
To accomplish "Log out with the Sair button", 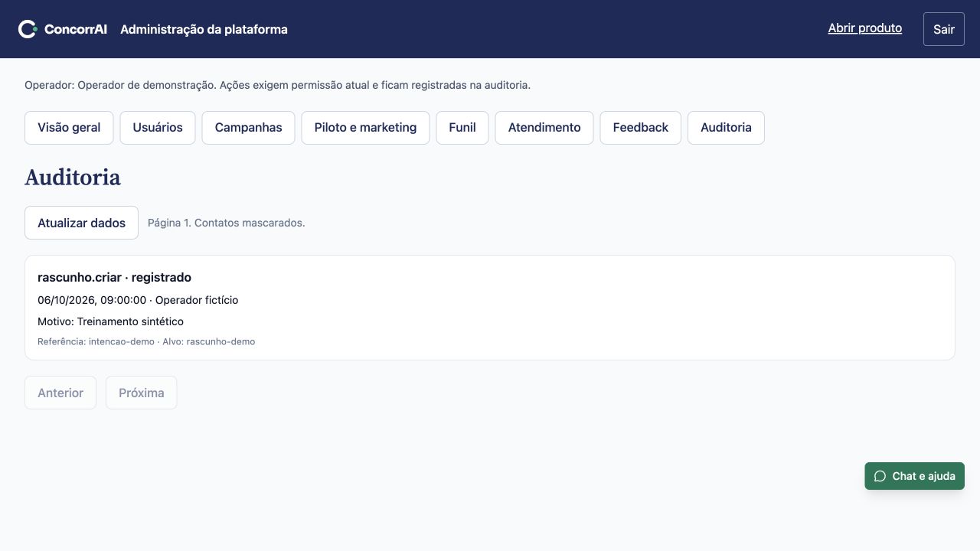I will coord(944,29).
